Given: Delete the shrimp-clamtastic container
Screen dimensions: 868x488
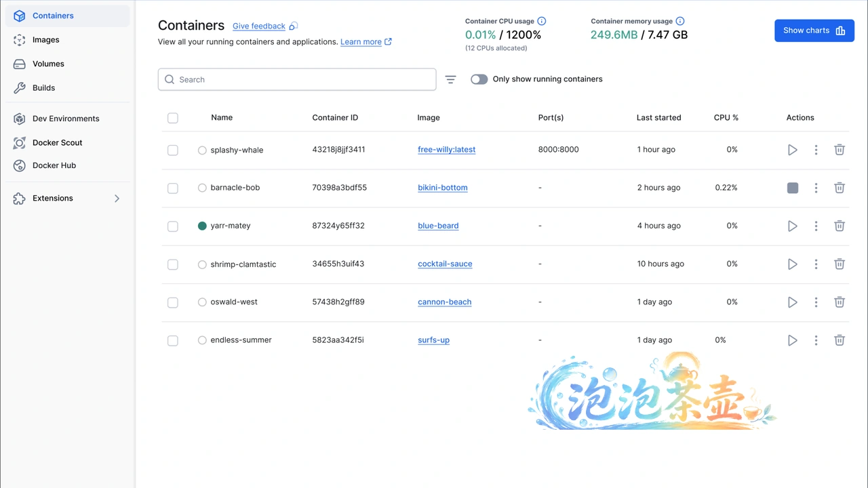Looking at the screenshot, I should [839, 264].
